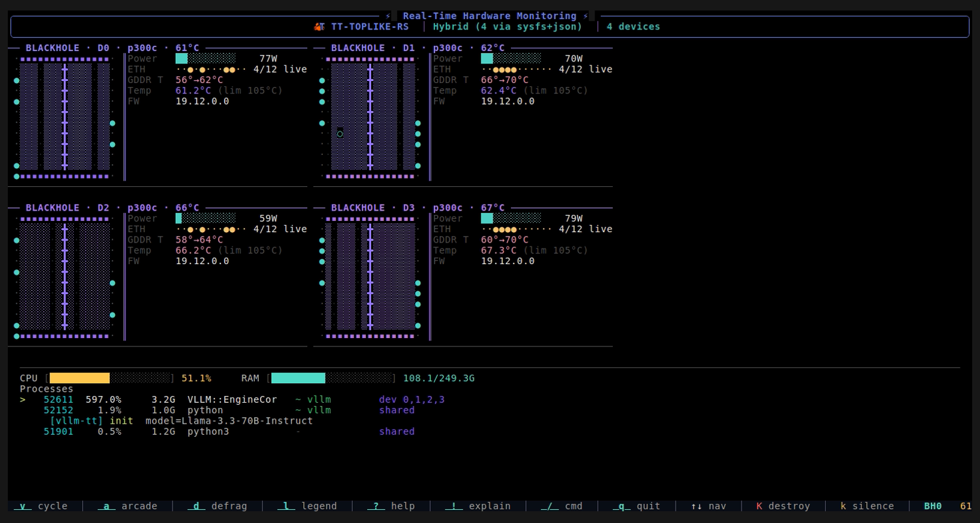The image size is (980, 523).
Task: Open command prompt via '/ cmd' footer item
Action: [x=561, y=506]
